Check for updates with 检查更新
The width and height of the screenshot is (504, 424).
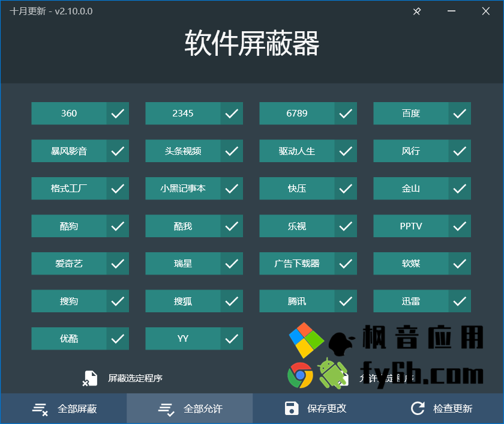441,408
